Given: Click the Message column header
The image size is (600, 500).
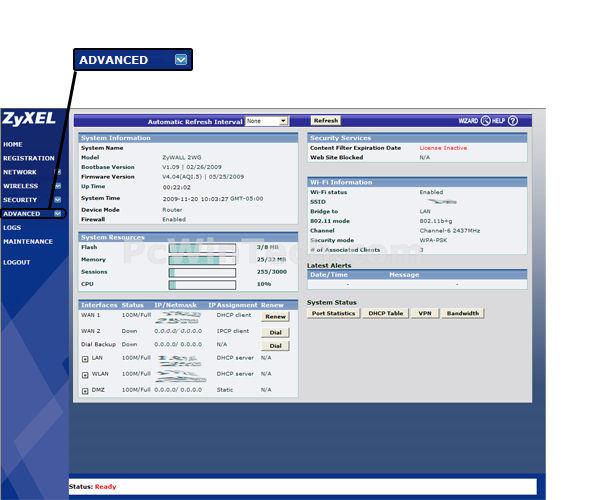Looking at the screenshot, I should pos(404,275).
